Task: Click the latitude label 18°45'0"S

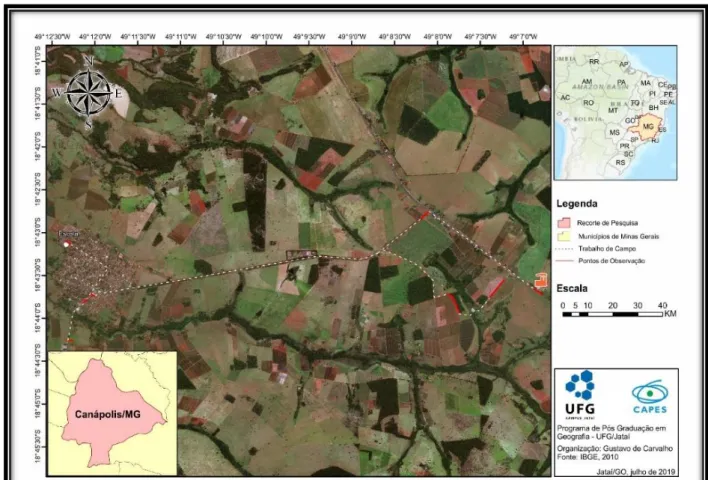Action: pyautogui.click(x=38, y=403)
